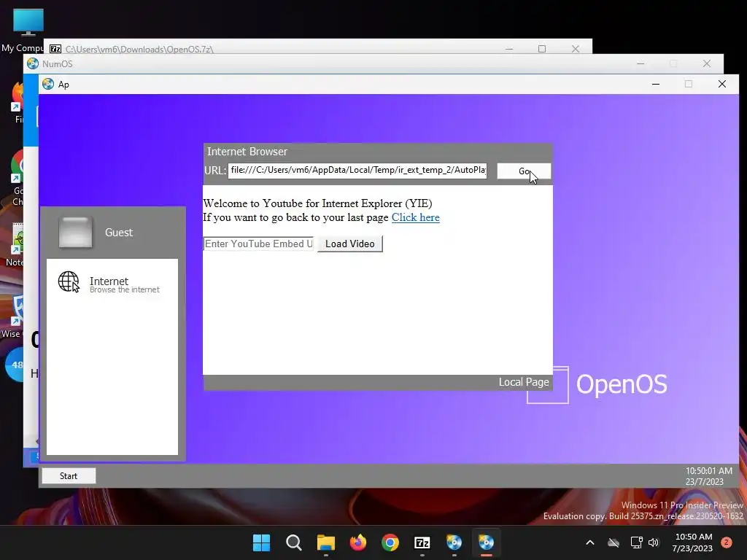This screenshot has height=560, width=747.
Task: Close the Ap window
Action: point(722,85)
